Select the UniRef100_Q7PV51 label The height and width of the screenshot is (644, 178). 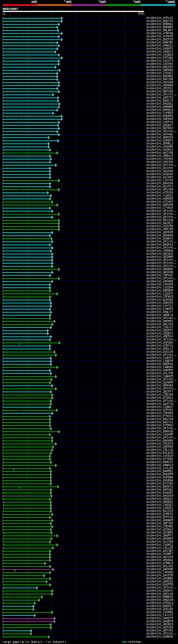coord(160,410)
